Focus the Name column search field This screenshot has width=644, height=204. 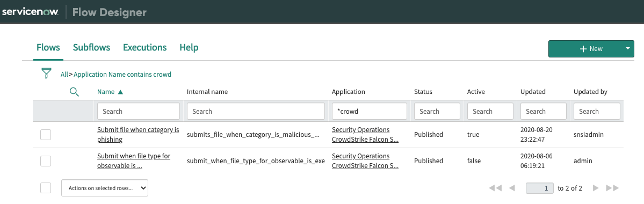(139, 111)
